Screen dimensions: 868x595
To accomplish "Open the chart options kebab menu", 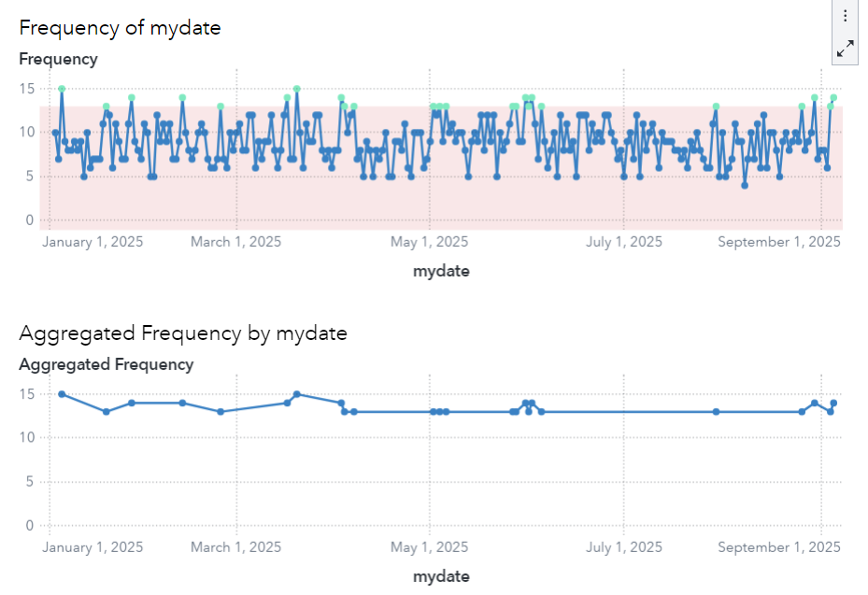I will pos(845,16).
